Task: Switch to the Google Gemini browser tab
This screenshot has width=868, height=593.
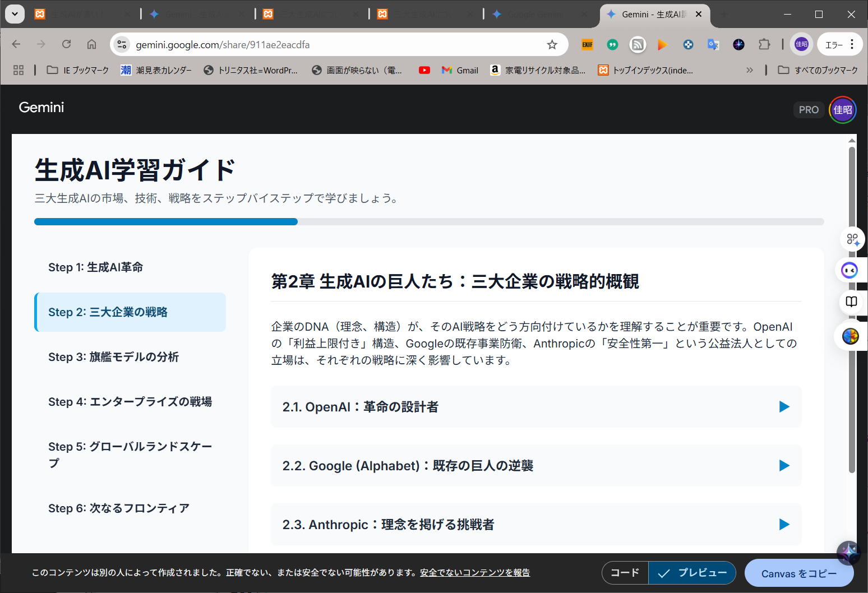Action: (x=537, y=14)
